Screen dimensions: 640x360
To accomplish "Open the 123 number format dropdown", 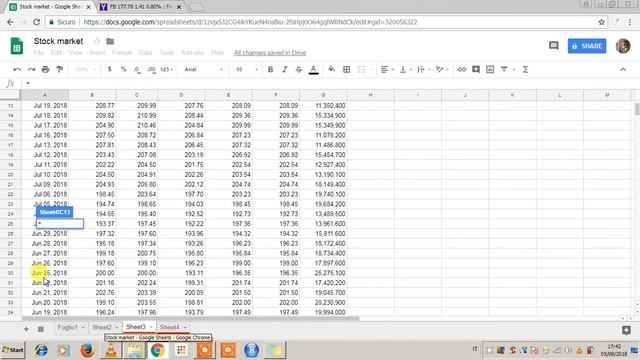I will tap(167, 69).
